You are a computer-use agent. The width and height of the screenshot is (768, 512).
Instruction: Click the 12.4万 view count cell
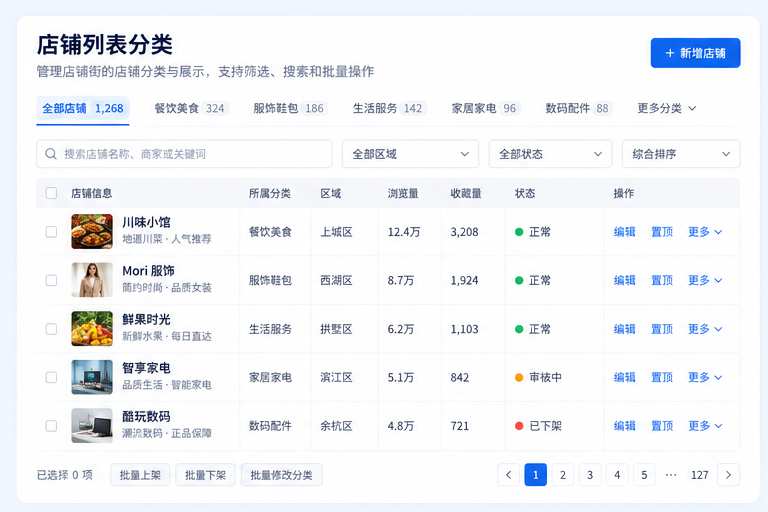404,232
